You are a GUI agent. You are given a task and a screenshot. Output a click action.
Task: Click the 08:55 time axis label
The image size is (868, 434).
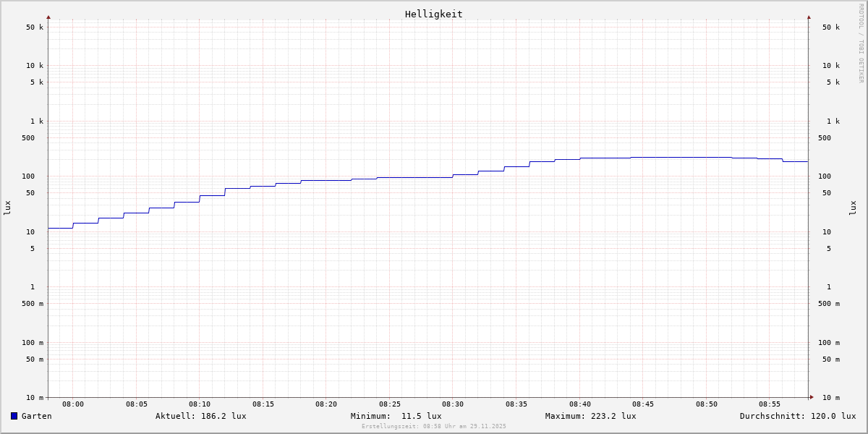(770, 404)
